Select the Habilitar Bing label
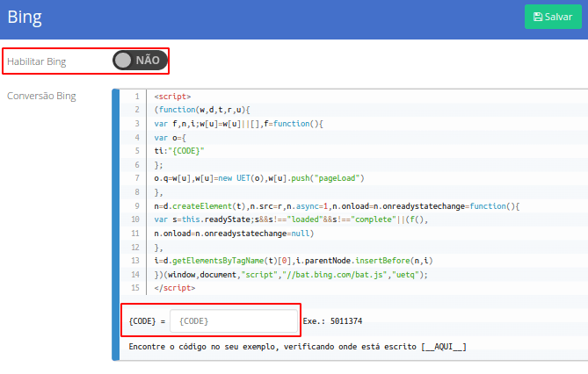 coord(36,61)
